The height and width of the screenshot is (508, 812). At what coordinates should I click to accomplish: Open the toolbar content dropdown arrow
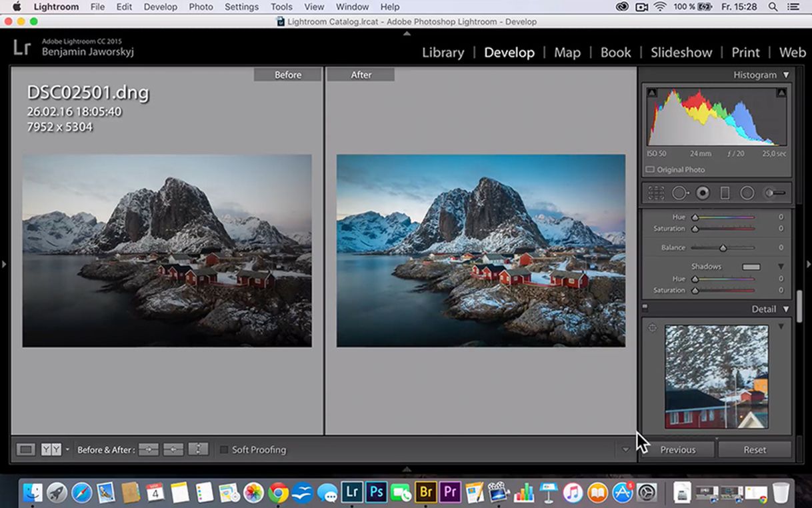[x=625, y=449]
